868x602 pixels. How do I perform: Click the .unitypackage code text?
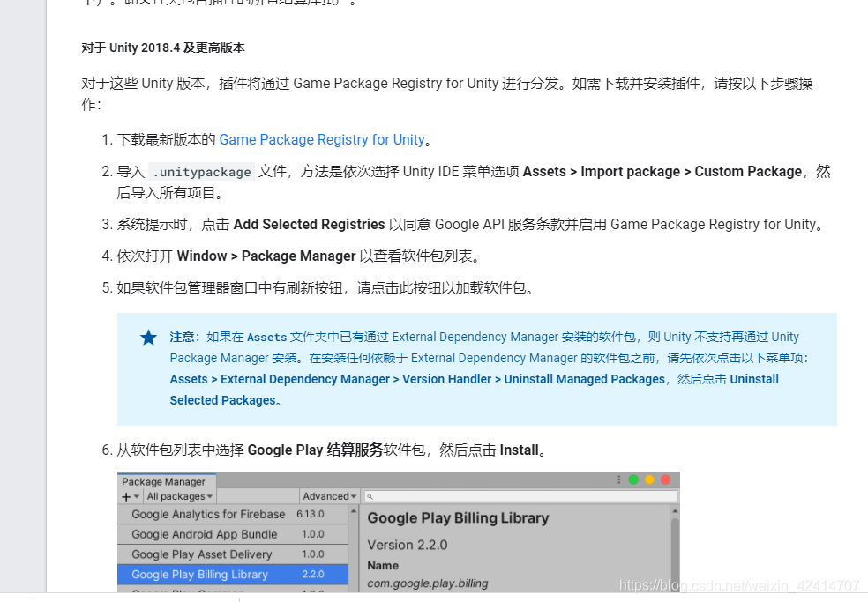202,172
